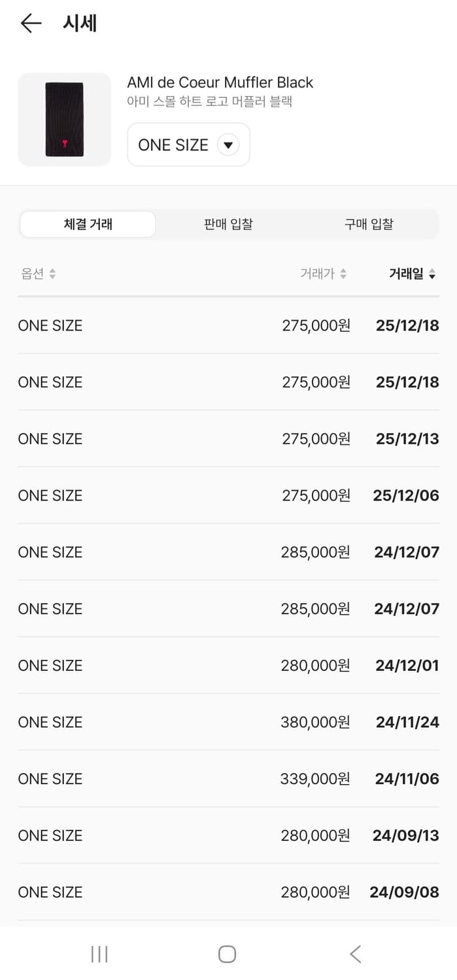Tap the Android recent apps button

(x=99, y=954)
